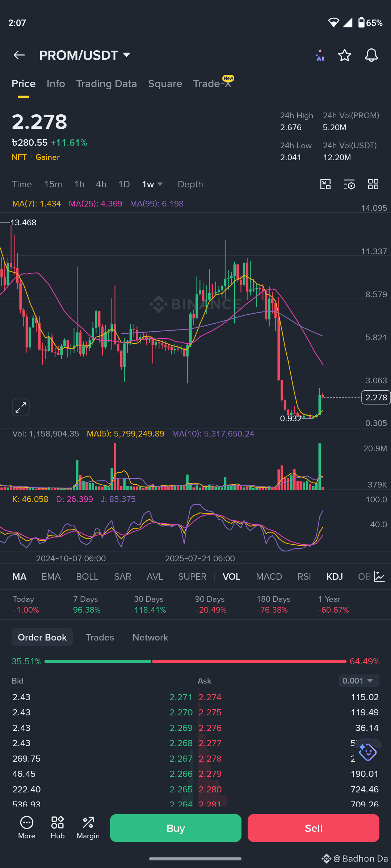Toggle the VOL sub-indicator

[231, 576]
